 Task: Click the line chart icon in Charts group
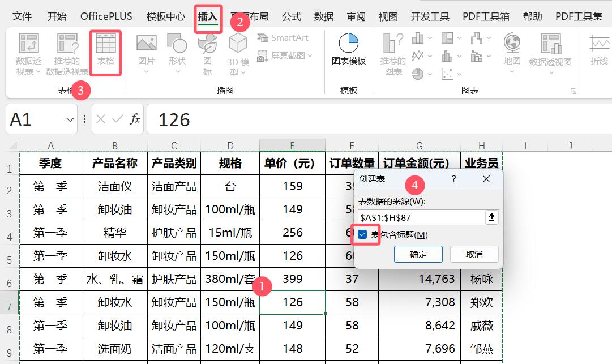point(418,56)
